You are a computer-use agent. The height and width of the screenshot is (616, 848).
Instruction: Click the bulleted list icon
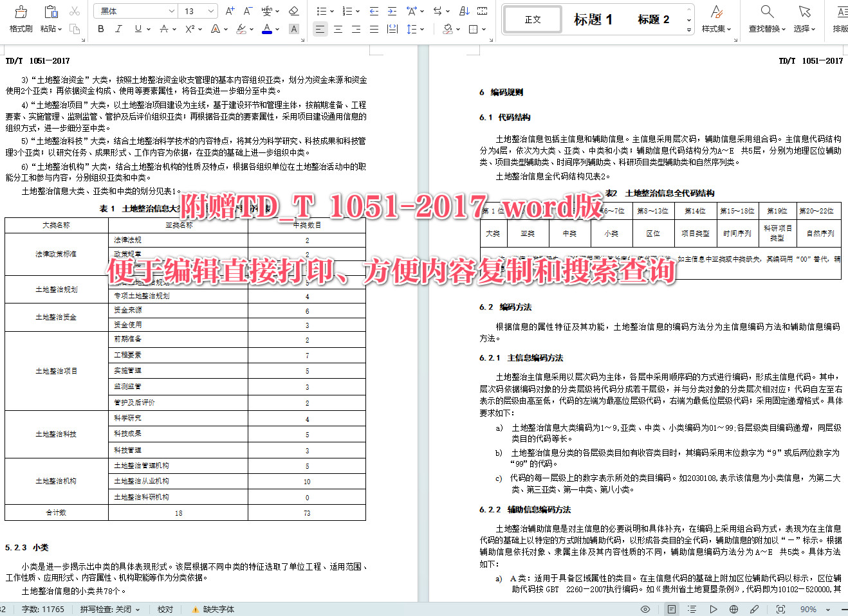[x=322, y=11]
